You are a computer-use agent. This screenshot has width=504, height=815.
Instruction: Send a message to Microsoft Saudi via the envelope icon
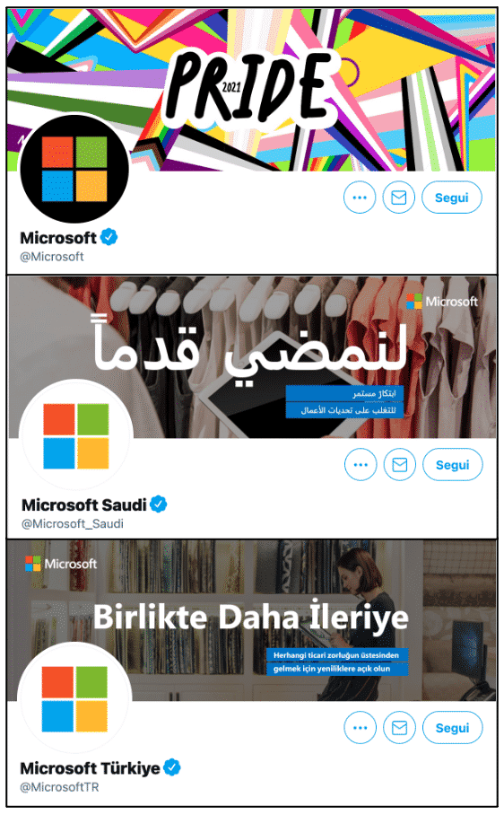tap(400, 465)
